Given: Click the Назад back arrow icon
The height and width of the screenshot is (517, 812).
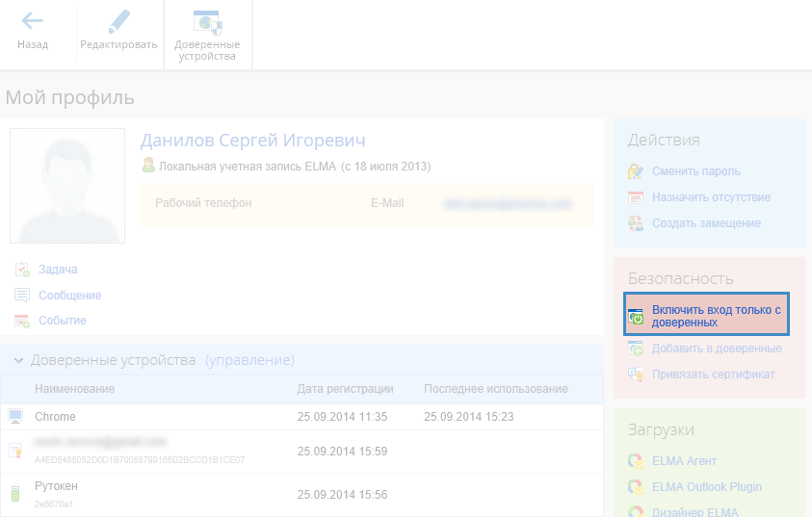Looking at the screenshot, I should tap(32, 21).
